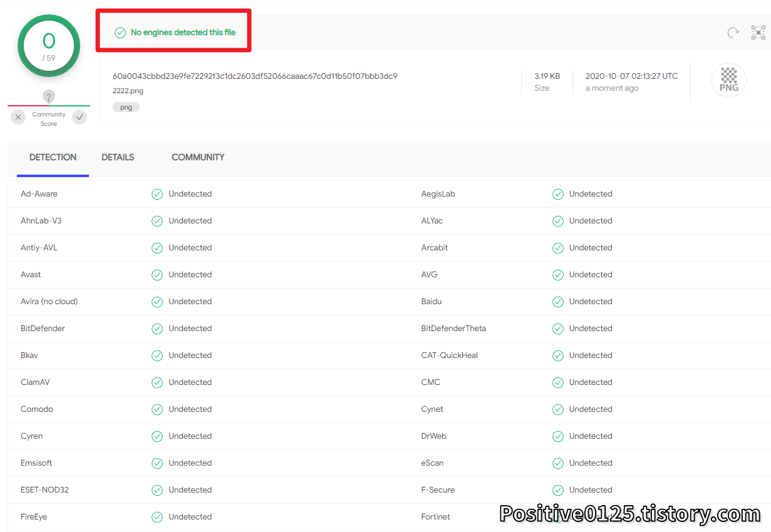
Task: Click the BitDefenderTheta engine name
Action: [x=453, y=329]
